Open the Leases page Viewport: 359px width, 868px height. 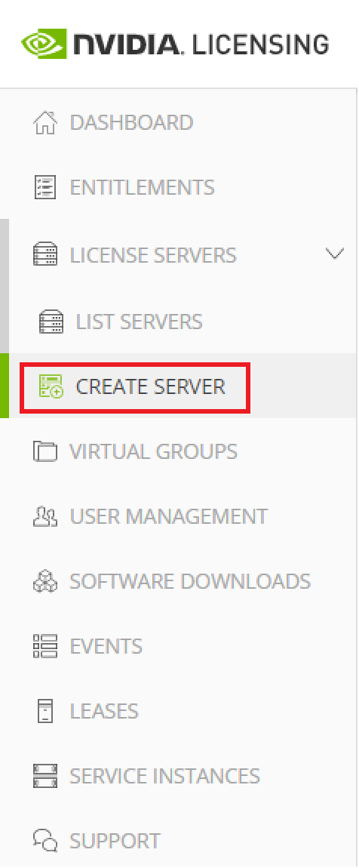point(104,711)
